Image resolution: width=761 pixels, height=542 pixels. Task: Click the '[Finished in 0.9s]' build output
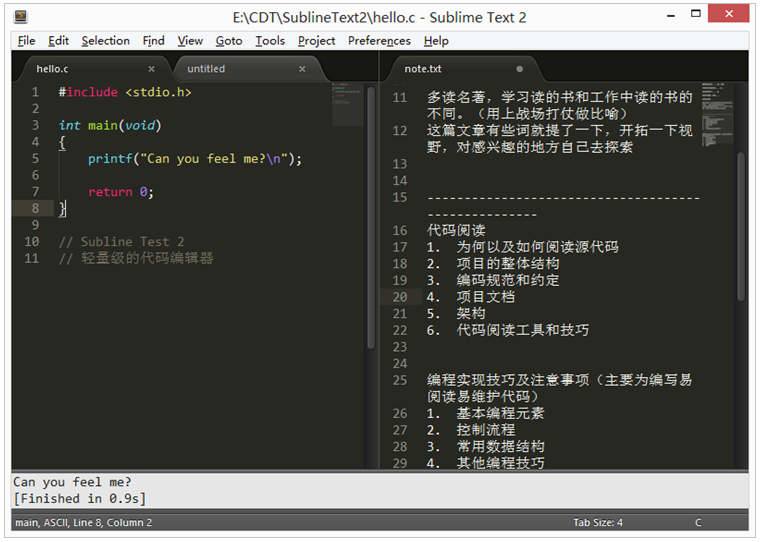pos(80,499)
